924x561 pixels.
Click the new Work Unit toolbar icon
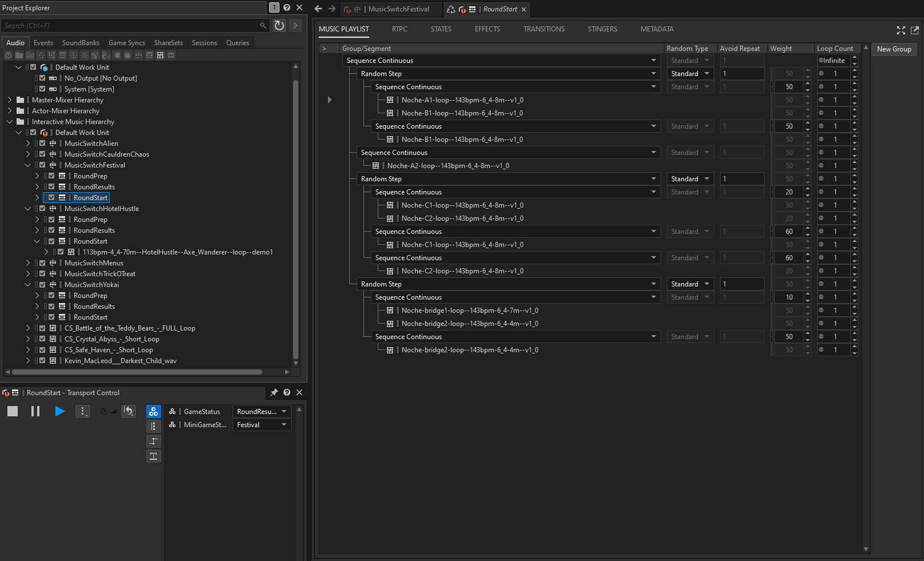pos(8,55)
